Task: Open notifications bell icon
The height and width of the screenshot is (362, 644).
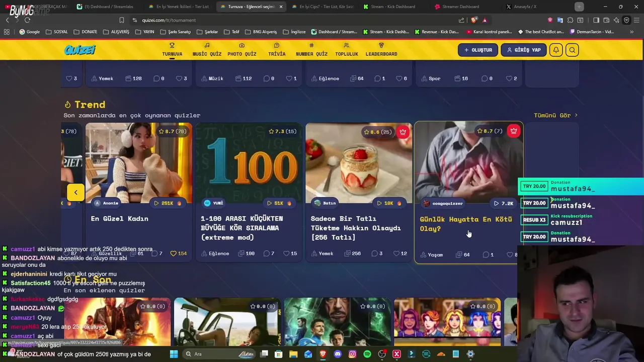Action: tap(556, 50)
